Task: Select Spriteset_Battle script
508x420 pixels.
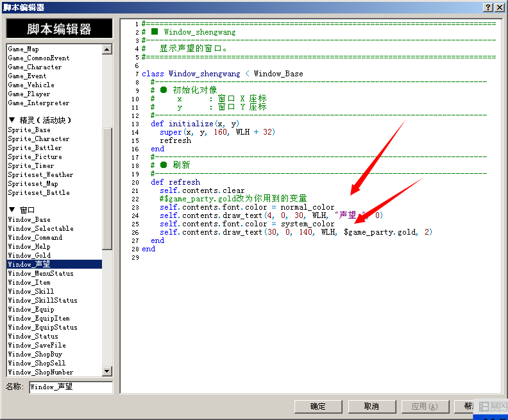Action: pos(39,192)
